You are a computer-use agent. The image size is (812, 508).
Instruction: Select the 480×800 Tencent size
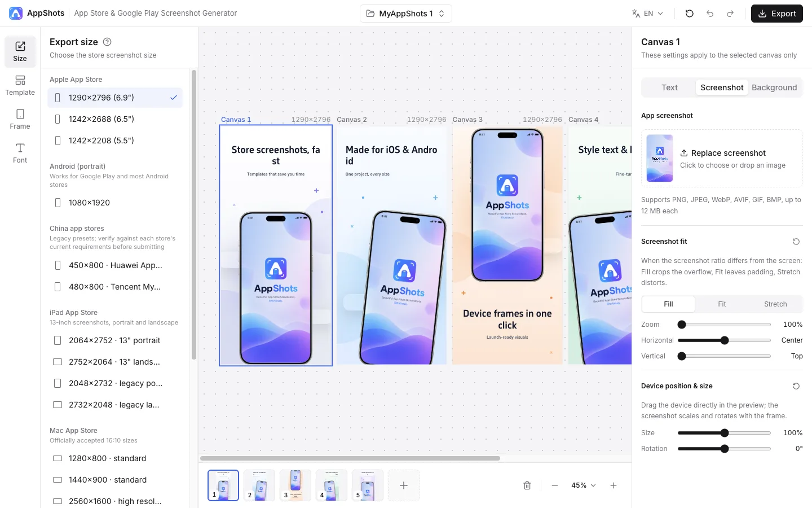point(115,287)
